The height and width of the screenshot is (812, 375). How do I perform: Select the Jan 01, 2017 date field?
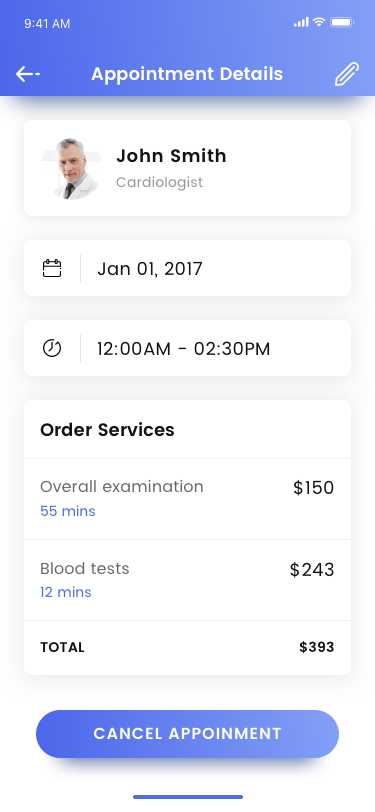point(188,268)
